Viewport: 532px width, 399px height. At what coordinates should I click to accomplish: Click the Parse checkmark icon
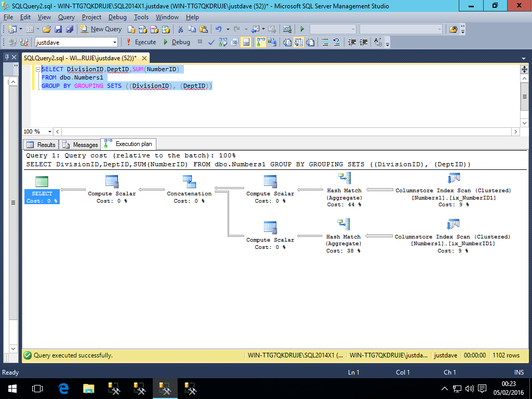[211, 42]
